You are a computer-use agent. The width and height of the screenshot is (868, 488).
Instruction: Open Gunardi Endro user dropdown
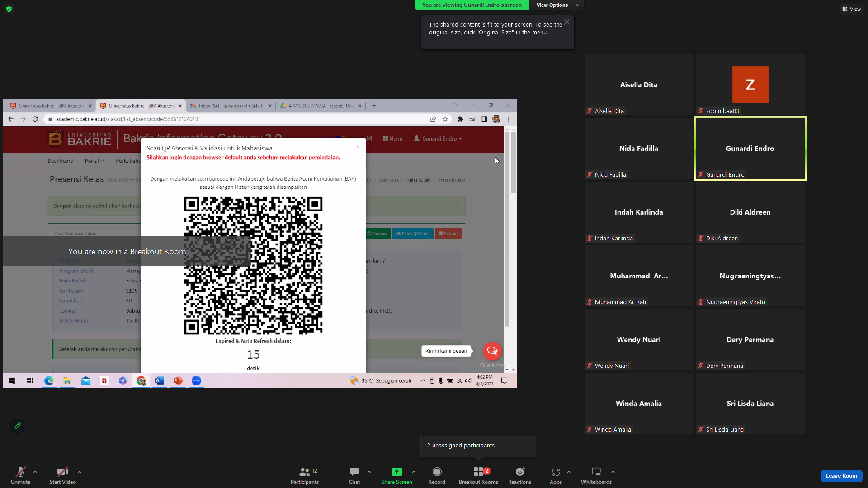[x=438, y=139]
